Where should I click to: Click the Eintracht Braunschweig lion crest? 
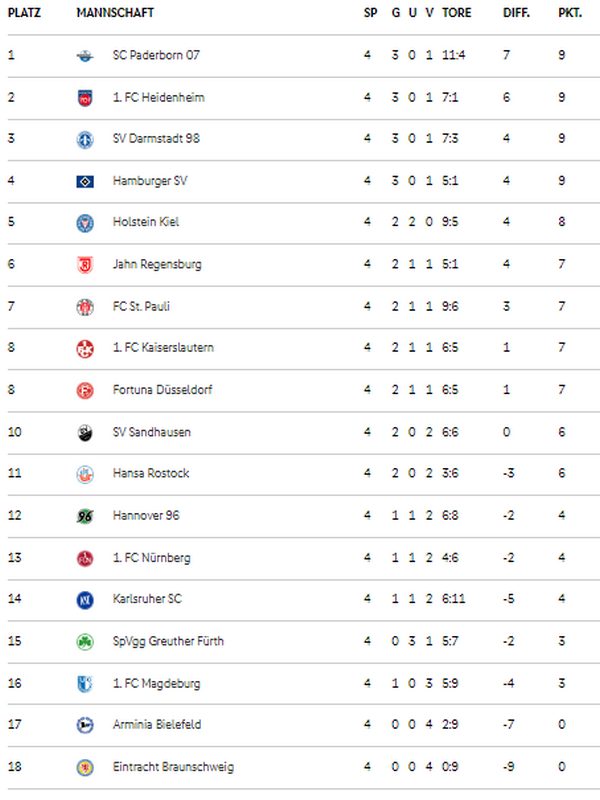click(x=85, y=767)
